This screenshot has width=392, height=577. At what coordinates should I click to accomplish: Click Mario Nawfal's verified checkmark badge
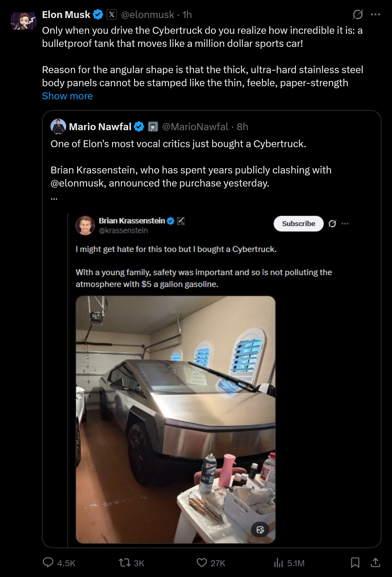139,127
